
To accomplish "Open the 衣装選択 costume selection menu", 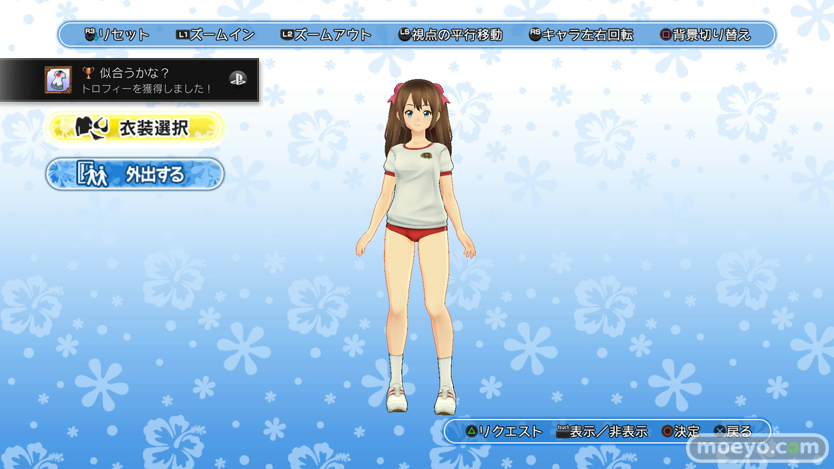I will click(x=134, y=128).
